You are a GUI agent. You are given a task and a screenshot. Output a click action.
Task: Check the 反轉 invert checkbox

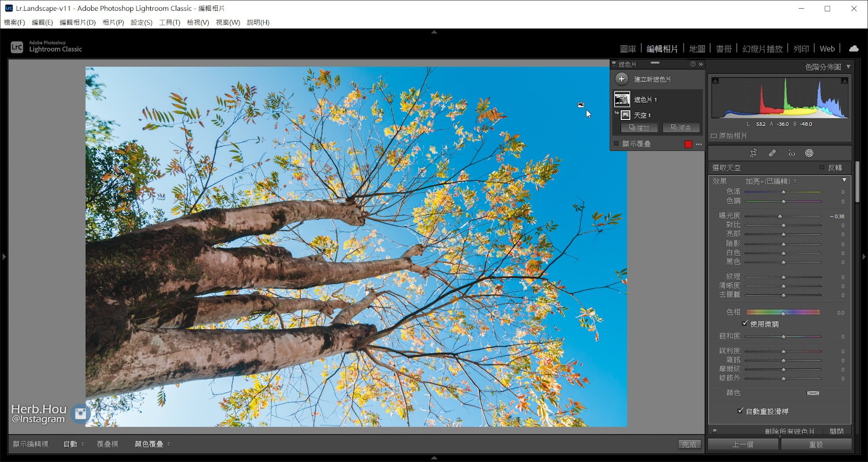822,167
